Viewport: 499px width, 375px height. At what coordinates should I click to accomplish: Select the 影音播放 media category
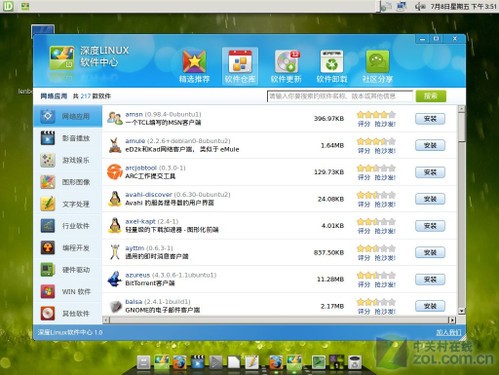68,138
